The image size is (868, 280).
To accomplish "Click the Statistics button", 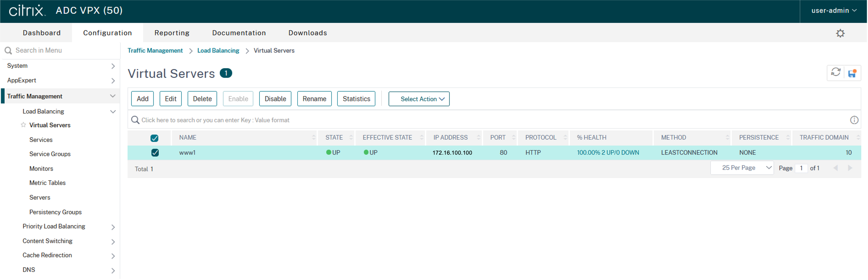I will [356, 99].
